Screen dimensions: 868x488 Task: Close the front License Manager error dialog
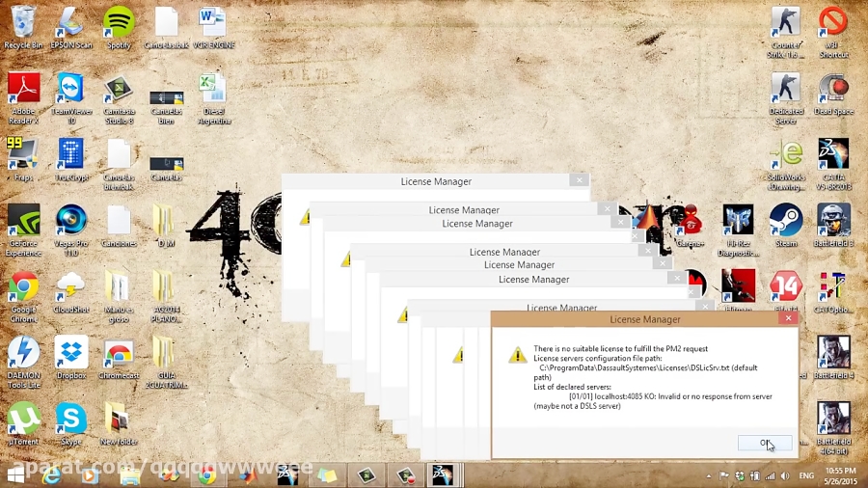tap(788, 318)
